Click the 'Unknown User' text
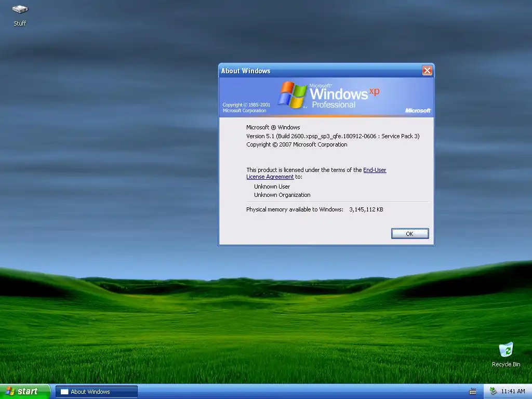 pyautogui.click(x=272, y=187)
